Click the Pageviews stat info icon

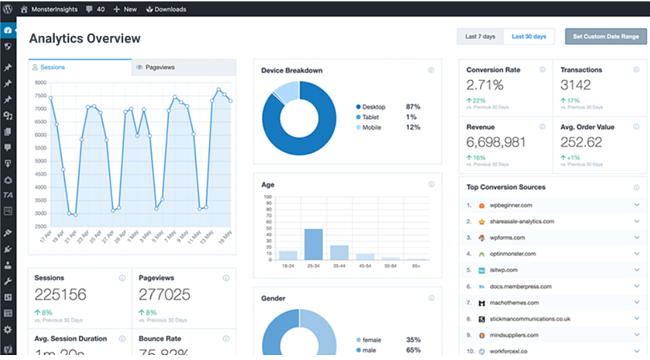click(226, 278)
